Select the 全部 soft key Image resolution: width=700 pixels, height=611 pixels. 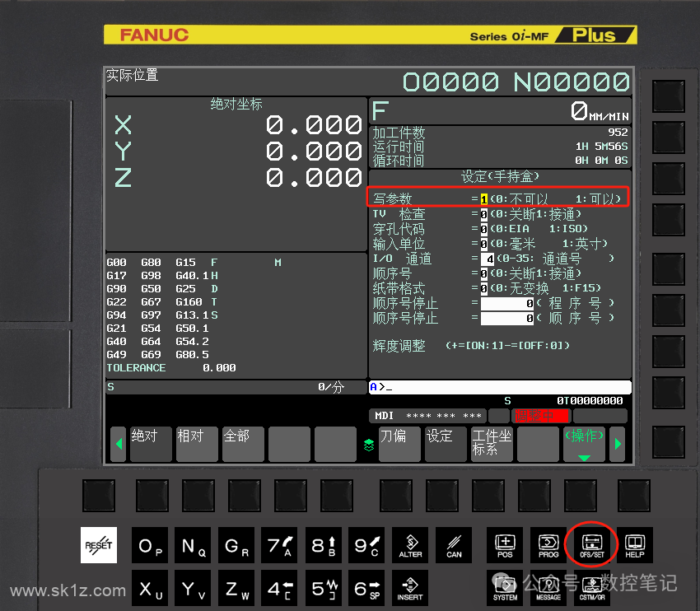coord(243,444)
